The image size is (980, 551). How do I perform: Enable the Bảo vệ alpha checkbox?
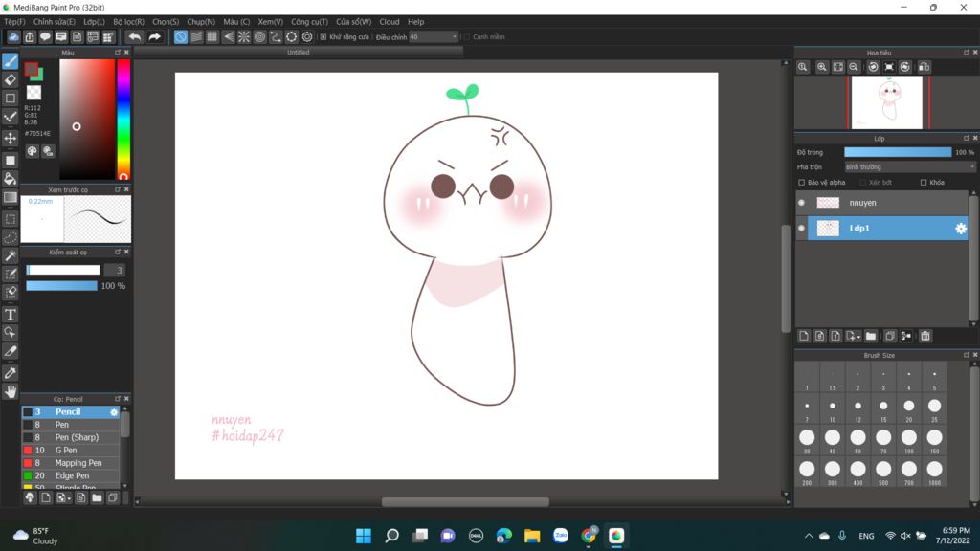(802, 183)
